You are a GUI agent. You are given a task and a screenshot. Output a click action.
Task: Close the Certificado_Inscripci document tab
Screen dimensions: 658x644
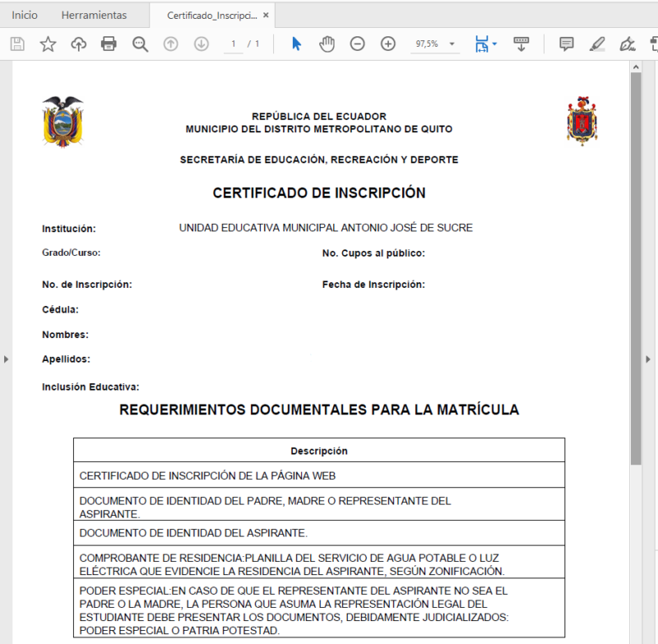click(266, 15)
